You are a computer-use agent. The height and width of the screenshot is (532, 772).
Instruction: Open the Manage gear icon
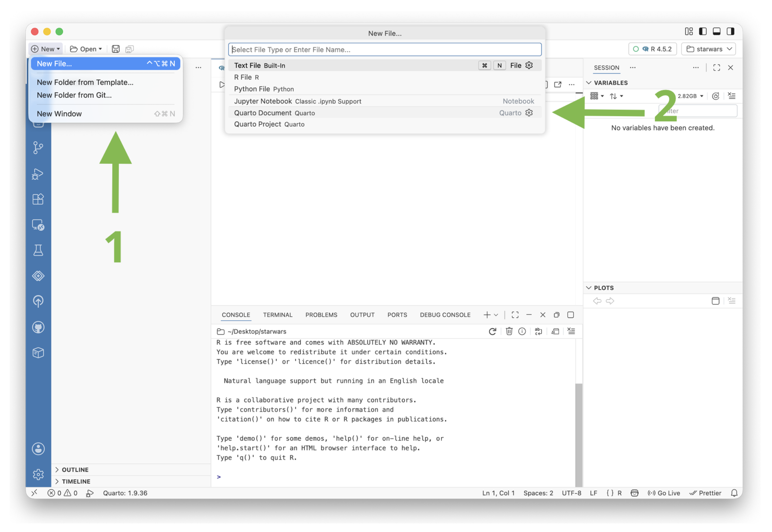[x=38, y=474]
